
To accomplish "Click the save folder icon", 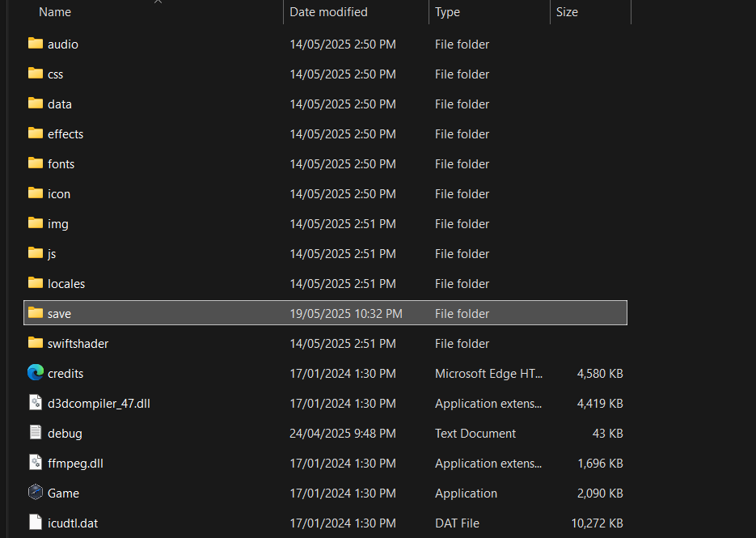I will coord(36,312).
